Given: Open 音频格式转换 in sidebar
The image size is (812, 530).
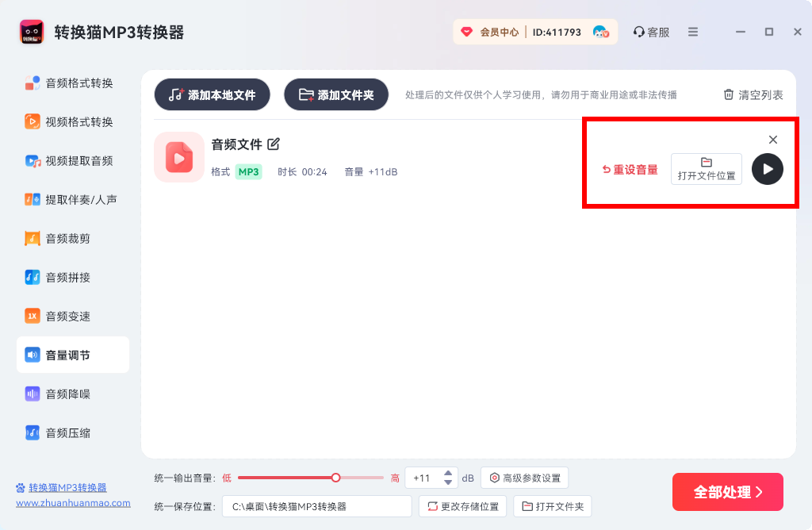Looking at the screenshot, I should pyautogui.click(x=69, y=83).
